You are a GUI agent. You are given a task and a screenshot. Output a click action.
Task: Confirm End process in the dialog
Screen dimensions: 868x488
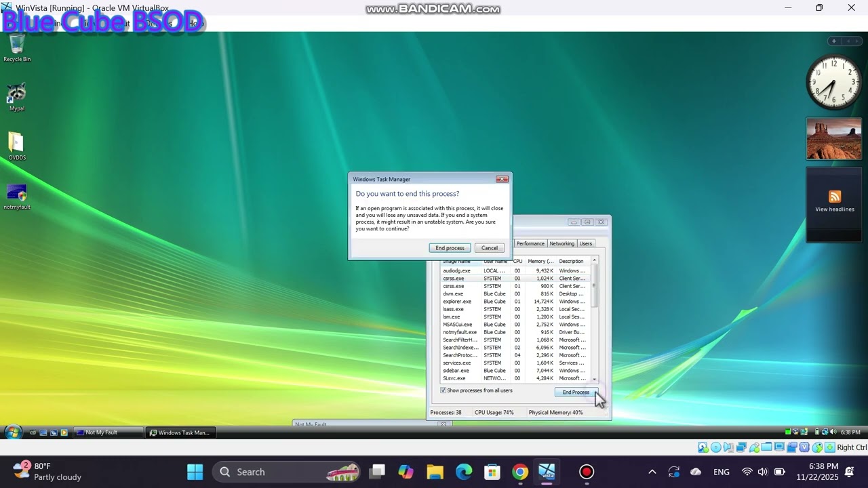[x=450, y=248]
